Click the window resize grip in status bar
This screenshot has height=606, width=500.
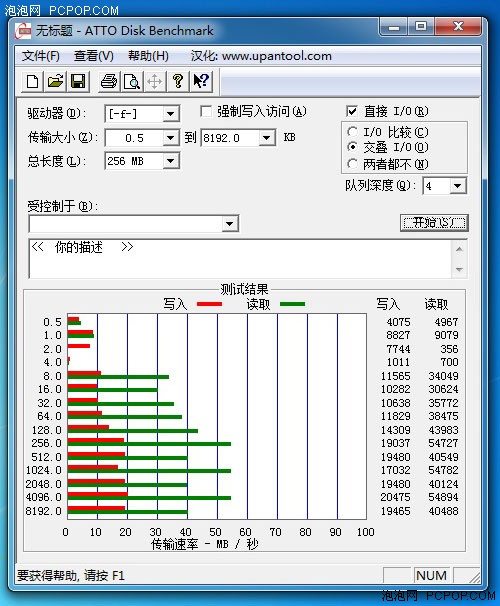474,577
